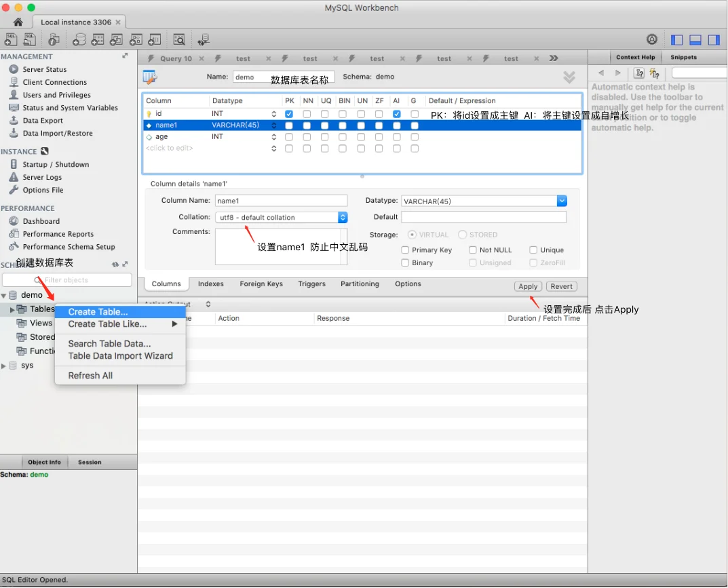Choose Table Data Import Wizard
The height and width of the screenshot is (588, 728).
(x=120, y=356)
